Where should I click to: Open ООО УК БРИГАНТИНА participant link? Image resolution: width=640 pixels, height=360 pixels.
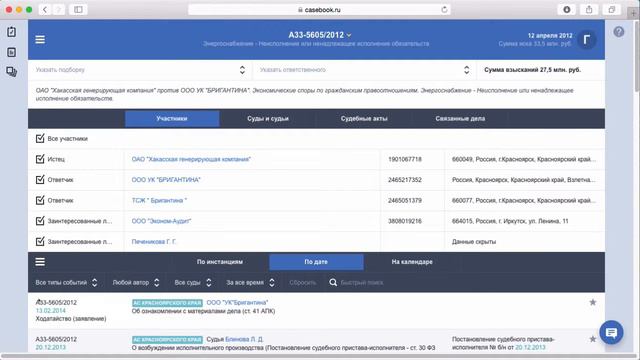[x=166, y=180]
